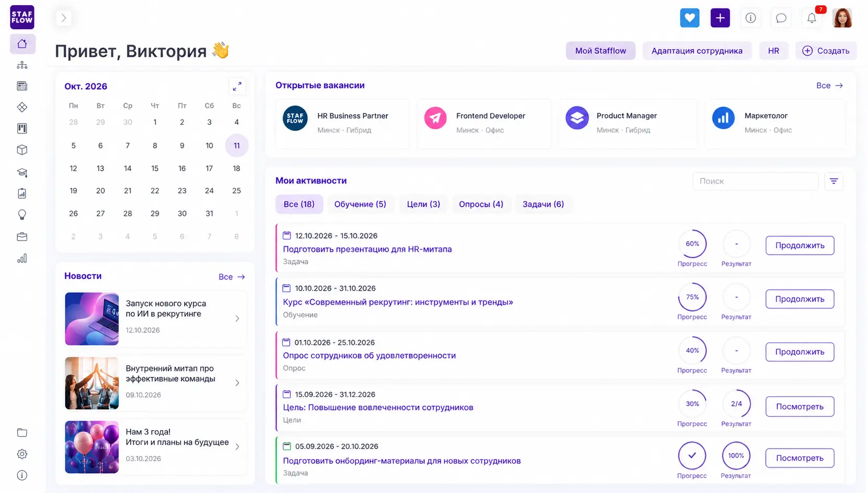Image resolution: width=868 pixels, height=493 pixels.
Task: Open the internal meetup news chevron
Action: click(x=237, y=383)
